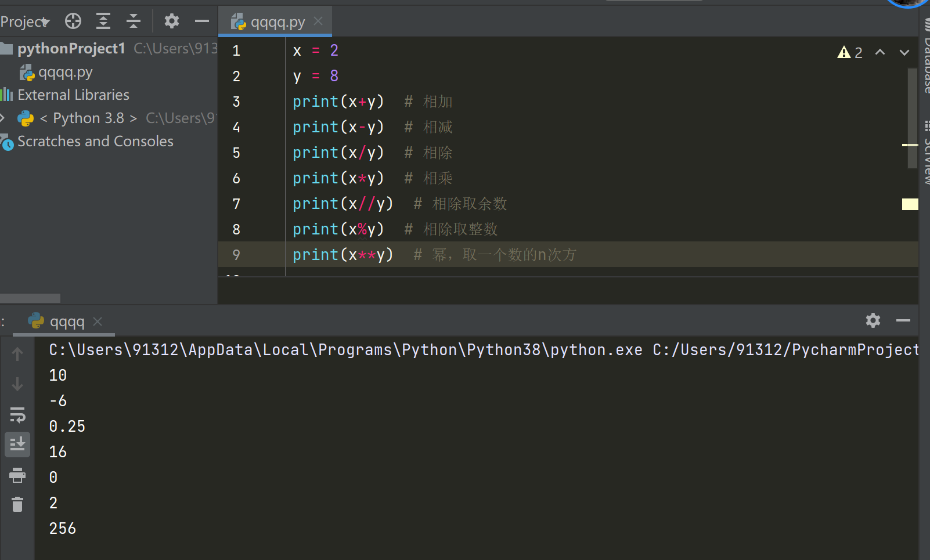Click the yellow warning marker stripe
The width and height of the screenshot is (930, 560).
point(910,204)
